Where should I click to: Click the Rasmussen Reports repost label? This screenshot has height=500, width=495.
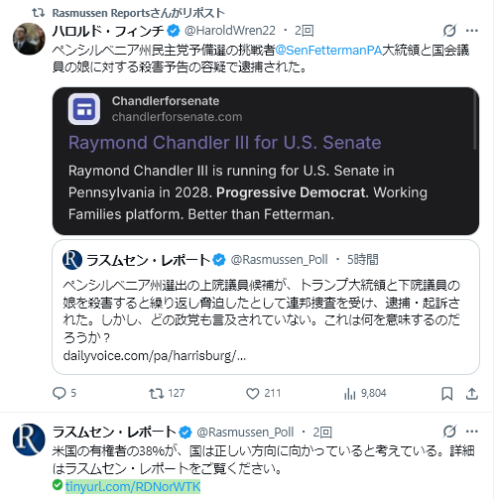138,13
